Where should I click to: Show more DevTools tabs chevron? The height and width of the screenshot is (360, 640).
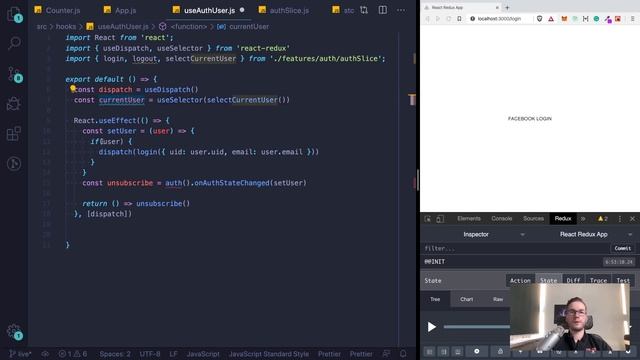click(583, 219)
